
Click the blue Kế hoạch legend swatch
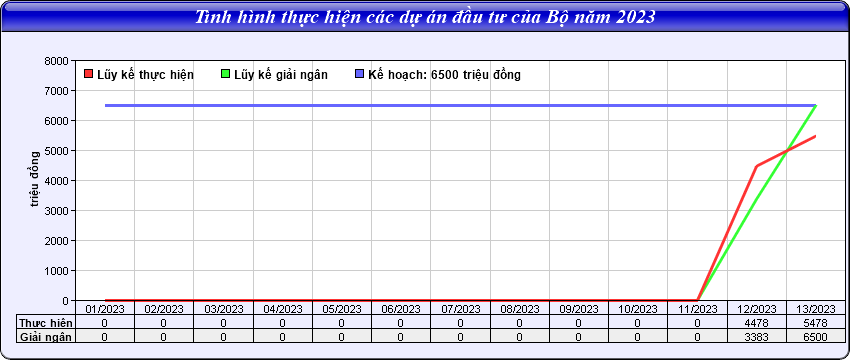coord(359,74)
